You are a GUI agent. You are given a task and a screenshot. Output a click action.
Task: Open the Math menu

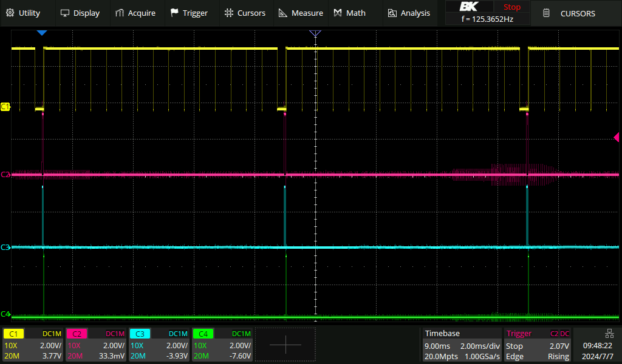(x=349, y=13)
